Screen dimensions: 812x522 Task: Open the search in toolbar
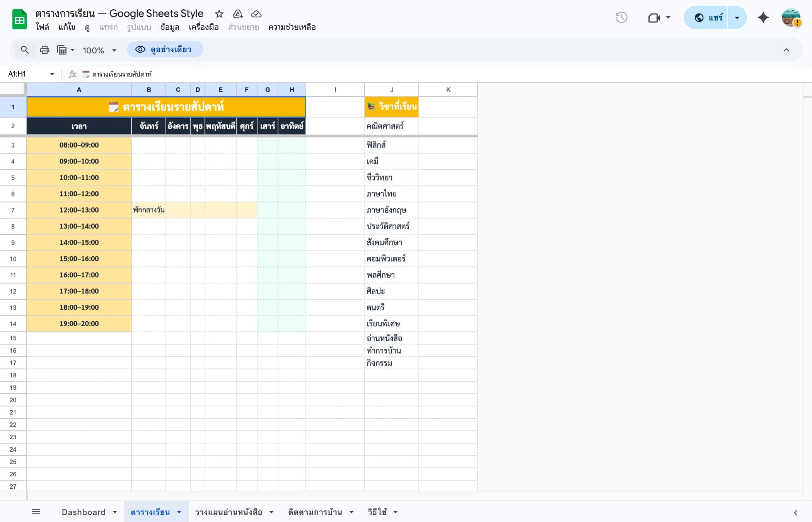(24, 50)
